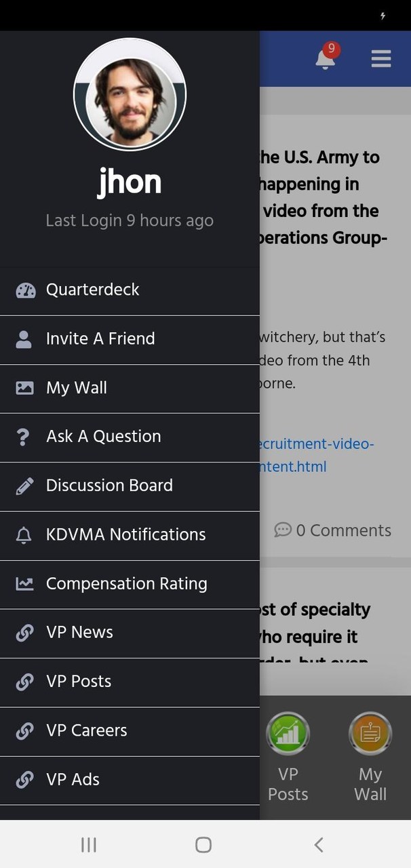Open the Compensation Rating chart icon
This screenshot has width=411, height=868.
[x=25, y=583]
